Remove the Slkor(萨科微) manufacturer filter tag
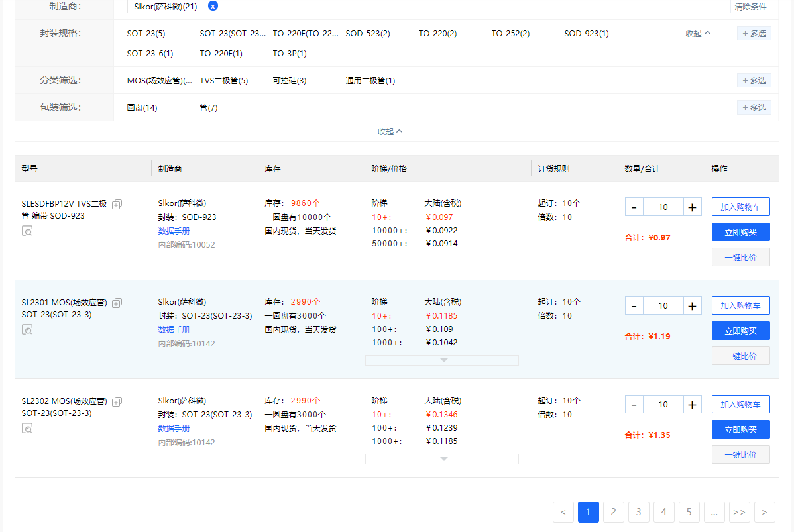Image resolution: width=794 pixels, height=532 pixels. pyautogui.click(x=212, y=6)
